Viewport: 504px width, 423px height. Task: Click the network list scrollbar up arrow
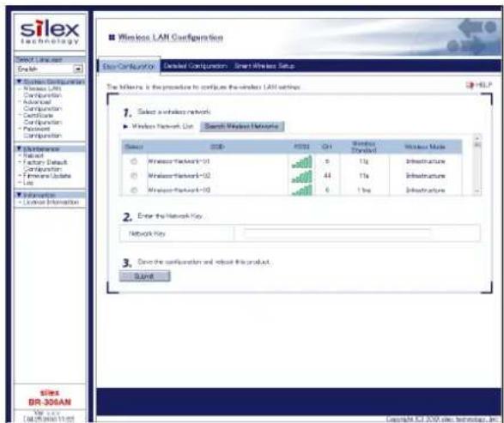coord(477,138)
